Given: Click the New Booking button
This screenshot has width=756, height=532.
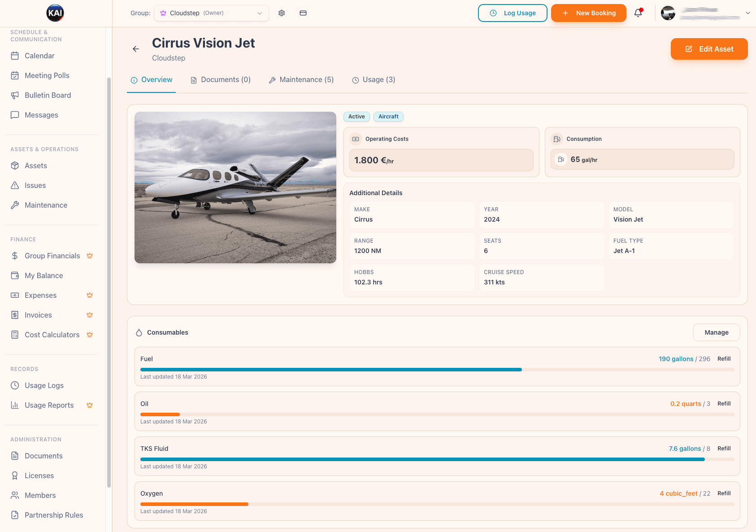Looking at the screenshot, I should click(x=588, y=13).
